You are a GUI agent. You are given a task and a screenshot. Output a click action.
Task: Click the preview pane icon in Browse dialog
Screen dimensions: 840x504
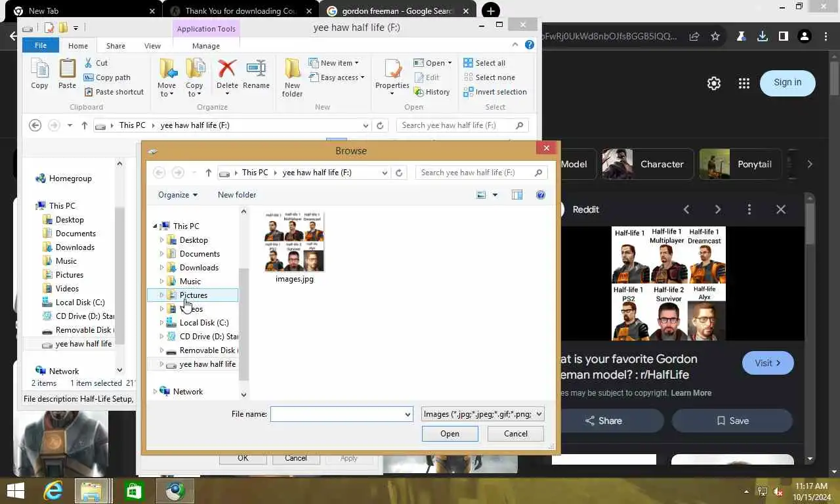coord(517,195)
